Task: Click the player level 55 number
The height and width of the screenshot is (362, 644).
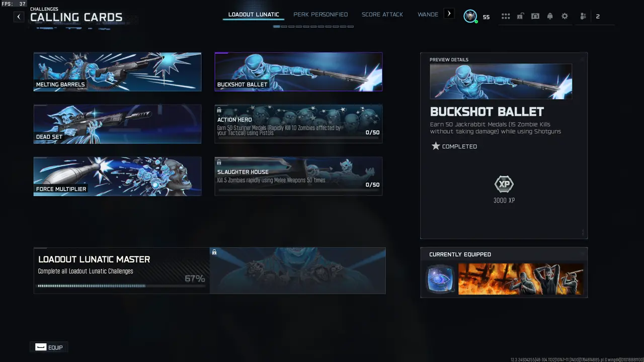Action: click(486, 17)
